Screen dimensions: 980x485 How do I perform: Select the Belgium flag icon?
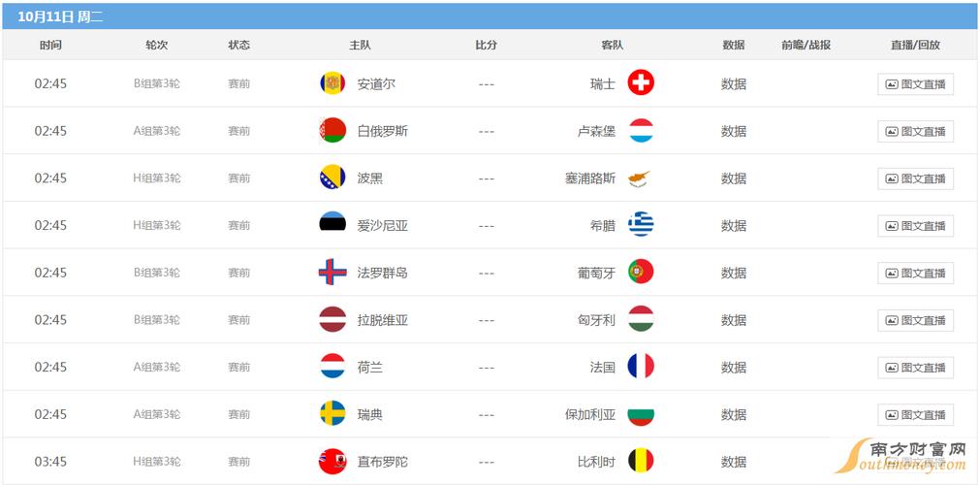pos(641,461)
